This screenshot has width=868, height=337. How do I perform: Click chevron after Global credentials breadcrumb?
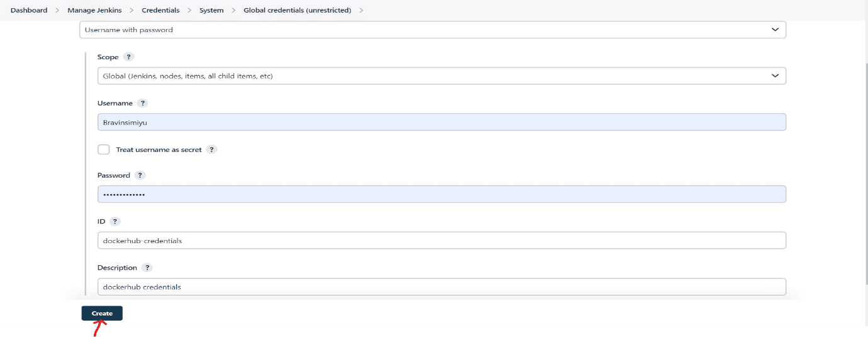point(361,10)
